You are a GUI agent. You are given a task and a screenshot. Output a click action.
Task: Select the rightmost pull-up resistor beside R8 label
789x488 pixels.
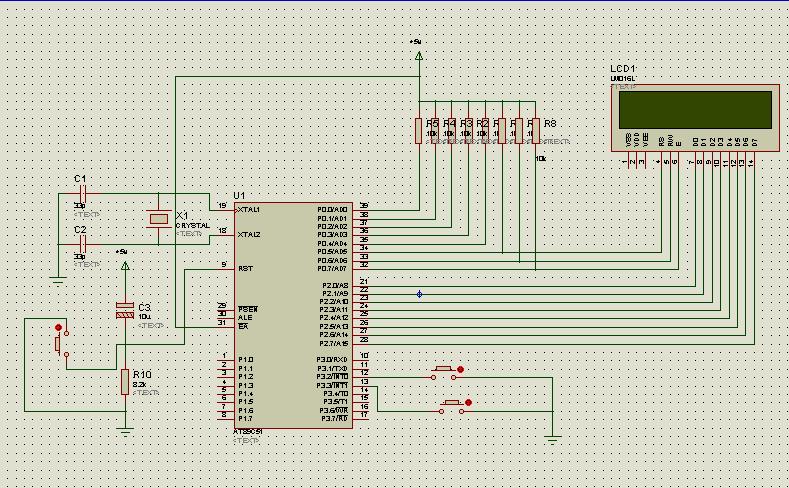535,131
